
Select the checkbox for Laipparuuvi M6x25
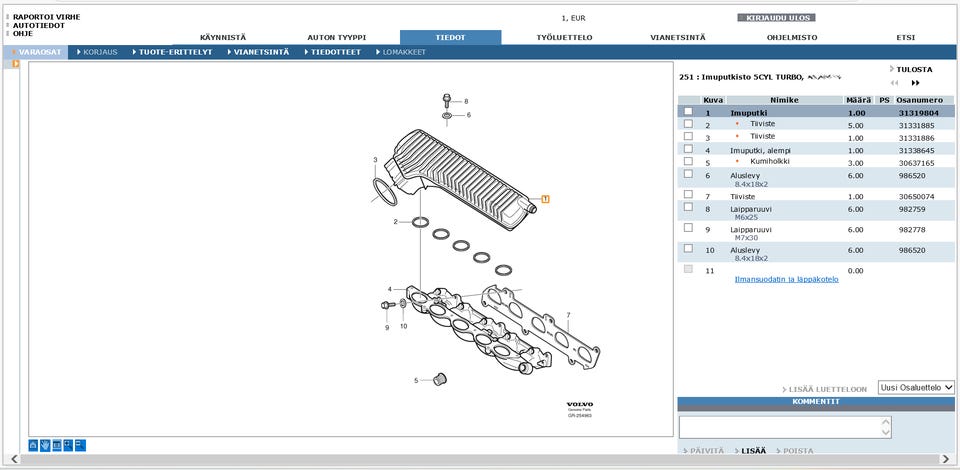[688, 207]
